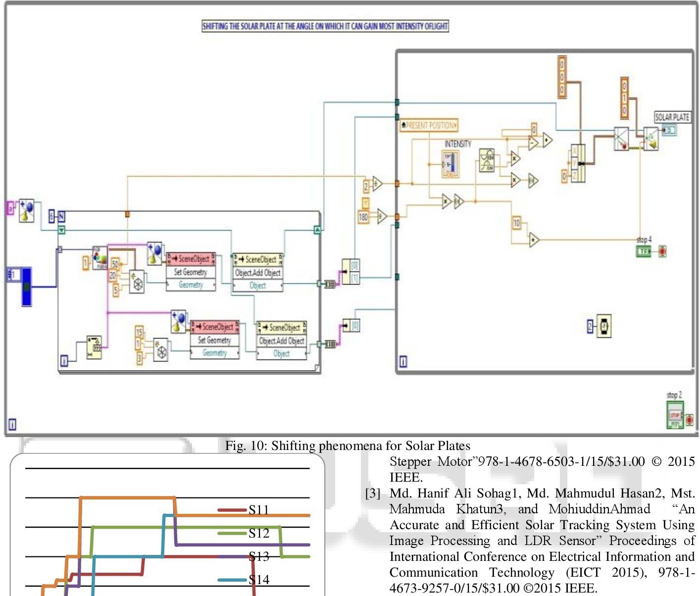Select the X Y Z bundle node
This screenshot has height=596, width=700.
578,163
